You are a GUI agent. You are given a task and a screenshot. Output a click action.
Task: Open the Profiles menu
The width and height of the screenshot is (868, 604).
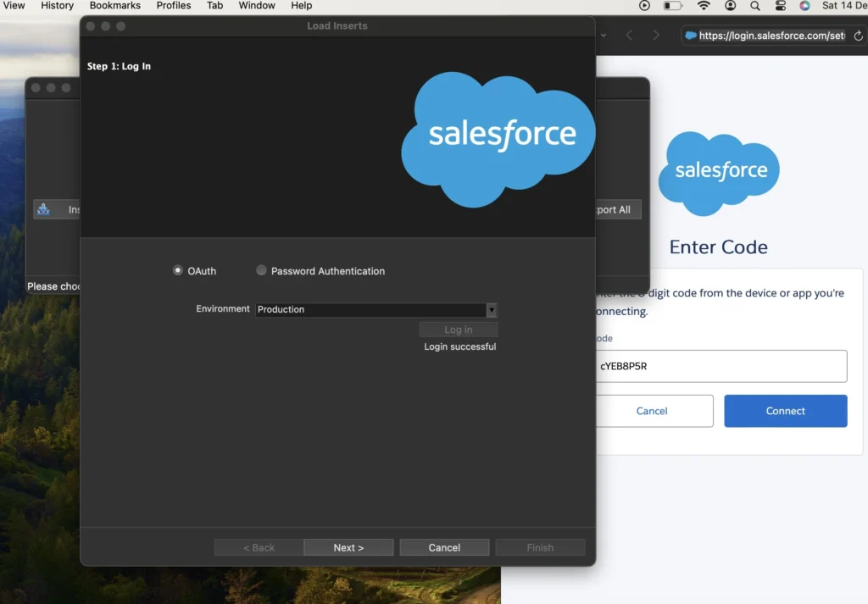(173, 6)
